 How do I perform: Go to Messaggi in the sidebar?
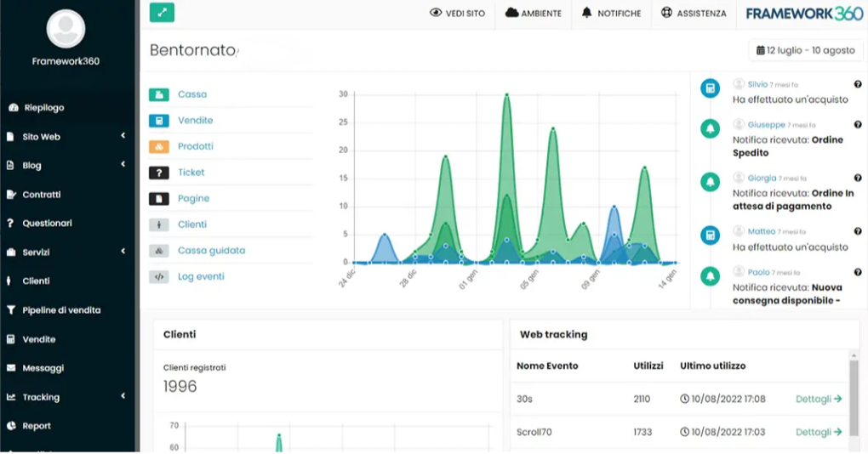(x=43, y=368)
